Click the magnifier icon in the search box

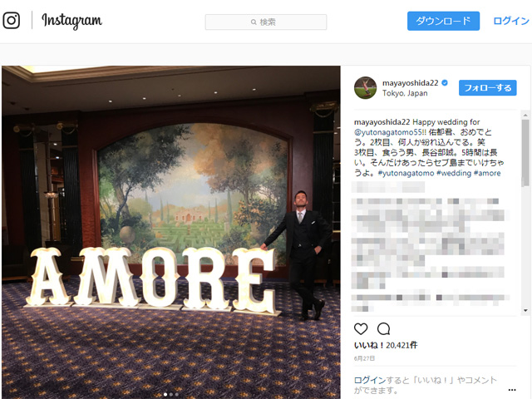pos(254,22)
